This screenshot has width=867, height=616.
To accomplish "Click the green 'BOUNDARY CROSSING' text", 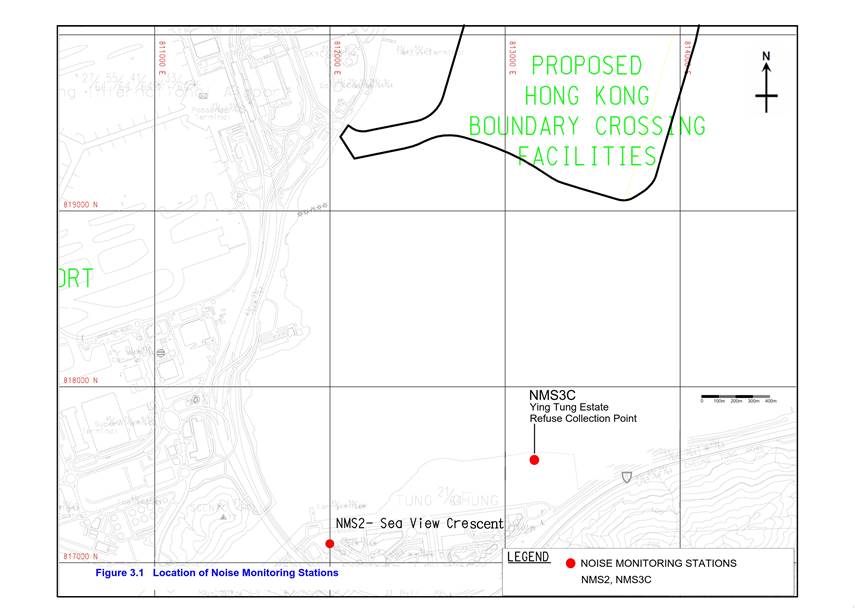I will point(587,126).
